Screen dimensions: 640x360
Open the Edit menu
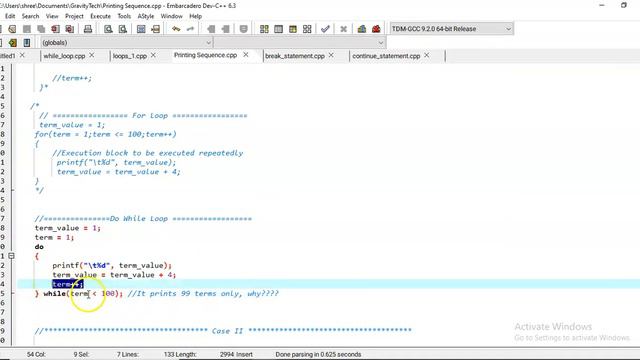[10, 16]
